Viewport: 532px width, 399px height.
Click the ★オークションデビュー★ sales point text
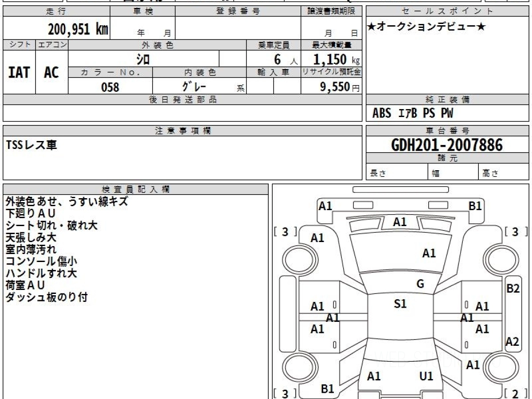(x=426, y=27)
